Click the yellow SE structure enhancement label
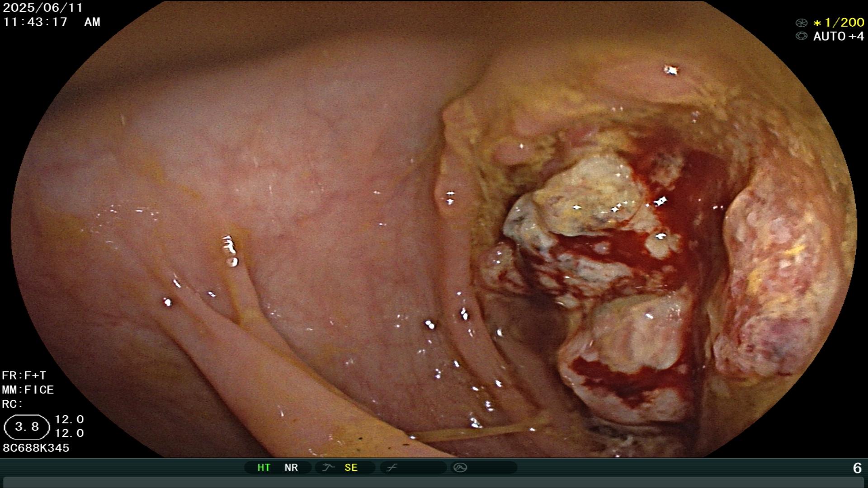 tap(351, 468)
